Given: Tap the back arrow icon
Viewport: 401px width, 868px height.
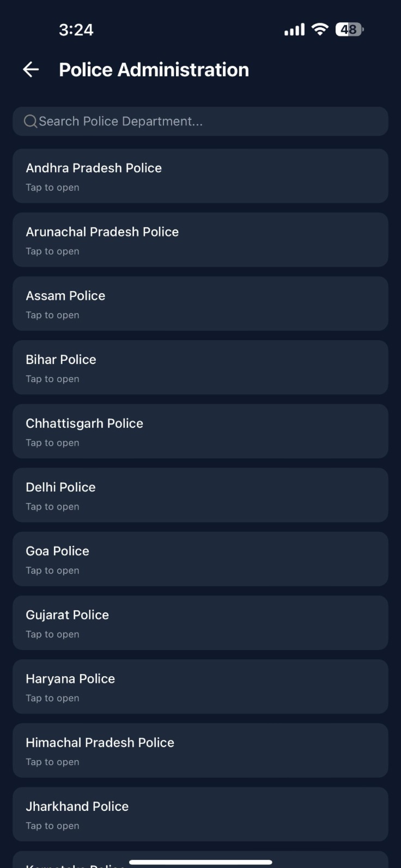Looking at the screenshot, I should pos(31,69).
